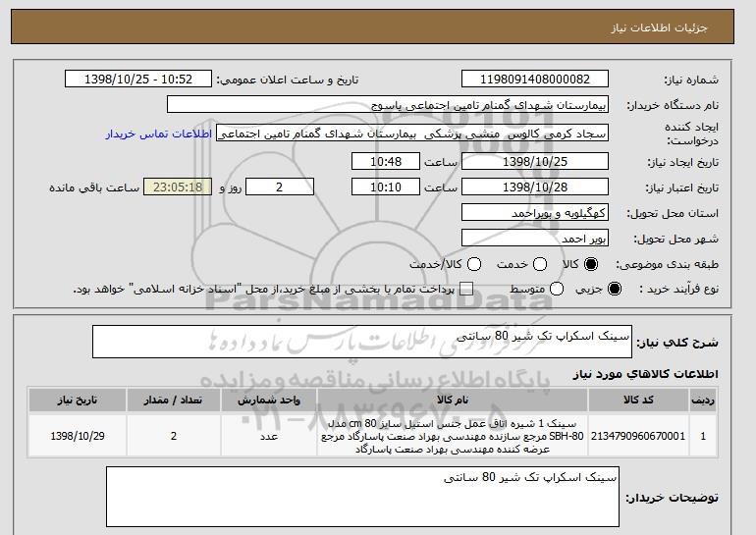Click the province field کهگیلویه و بویراحمد
The width and height of the screenshot is (756, 535).
(x=536, y=212)
